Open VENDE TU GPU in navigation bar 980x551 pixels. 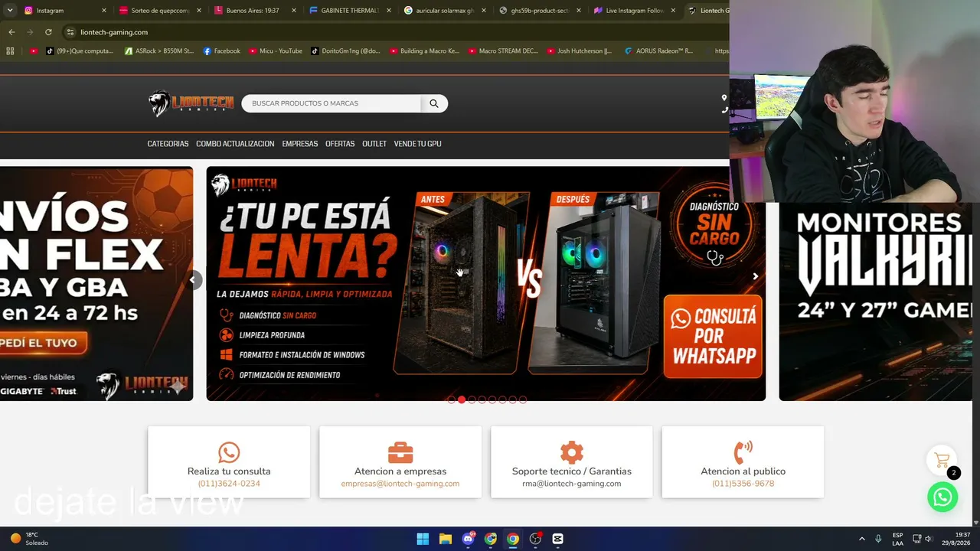tap(417, 144)
